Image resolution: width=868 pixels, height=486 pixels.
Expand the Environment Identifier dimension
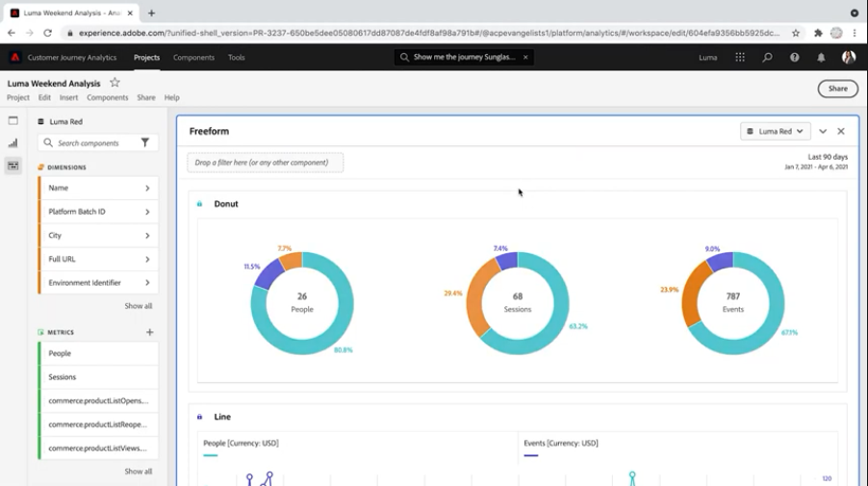coord(147,283)
